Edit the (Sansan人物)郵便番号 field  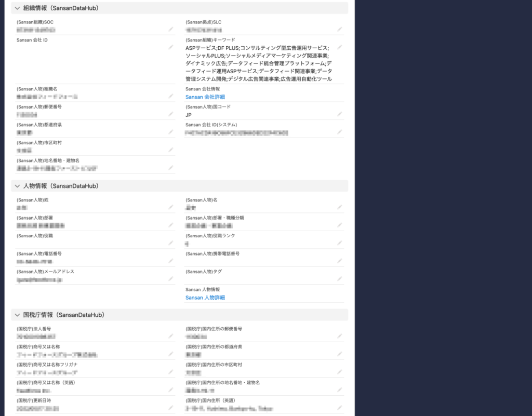170,114
